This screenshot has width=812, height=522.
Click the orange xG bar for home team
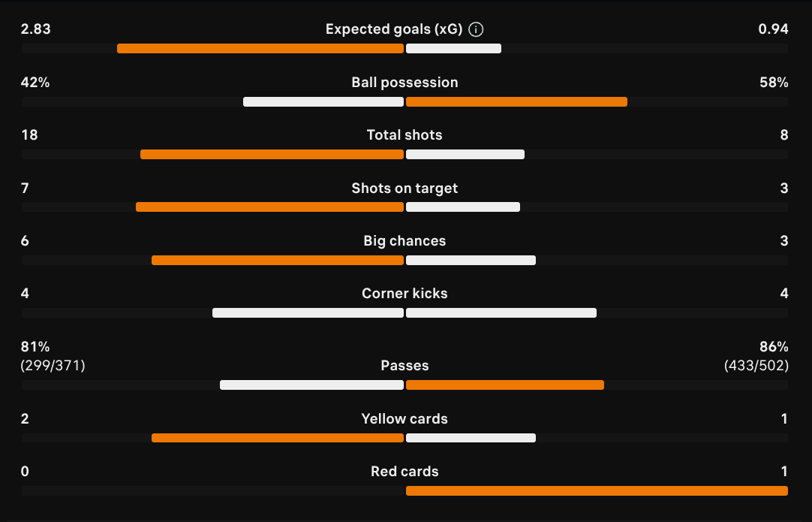[x=260, y=49]
